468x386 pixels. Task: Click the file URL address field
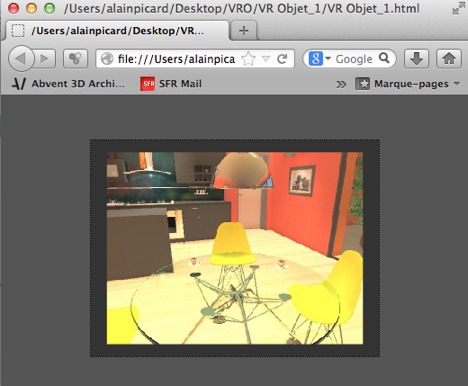point(176,59)
